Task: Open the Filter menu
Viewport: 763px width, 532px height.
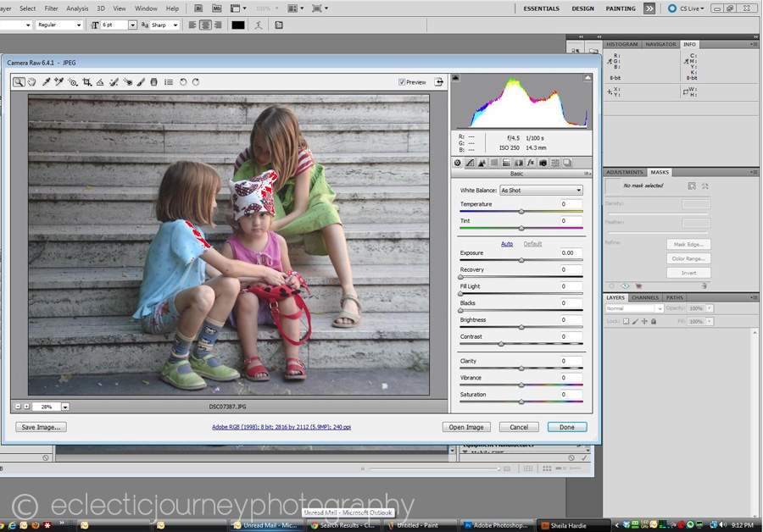Action: tap(52, 8)
